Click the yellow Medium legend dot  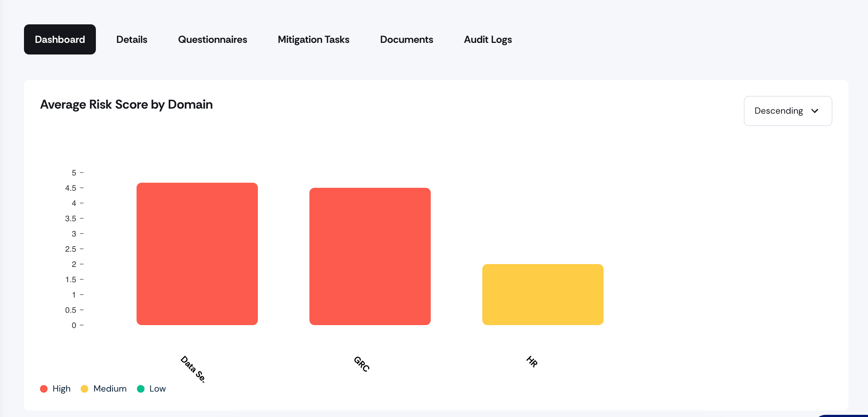85,389
